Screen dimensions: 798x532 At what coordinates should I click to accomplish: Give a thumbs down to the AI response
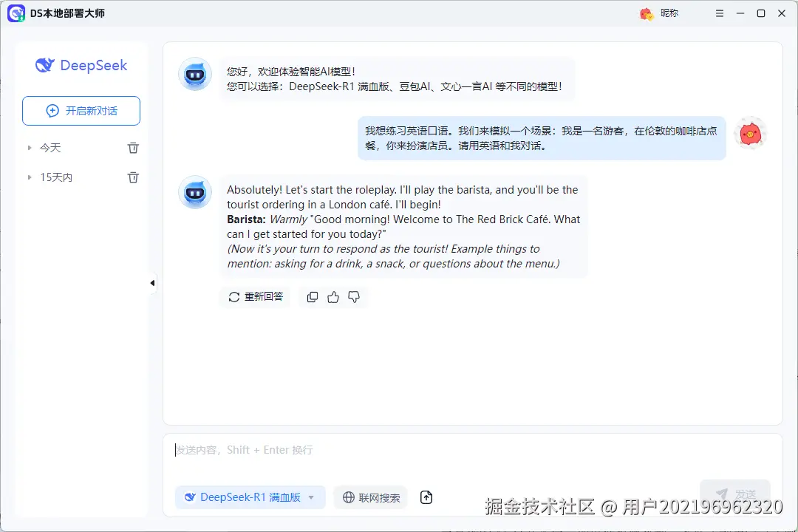pos(353,296)
